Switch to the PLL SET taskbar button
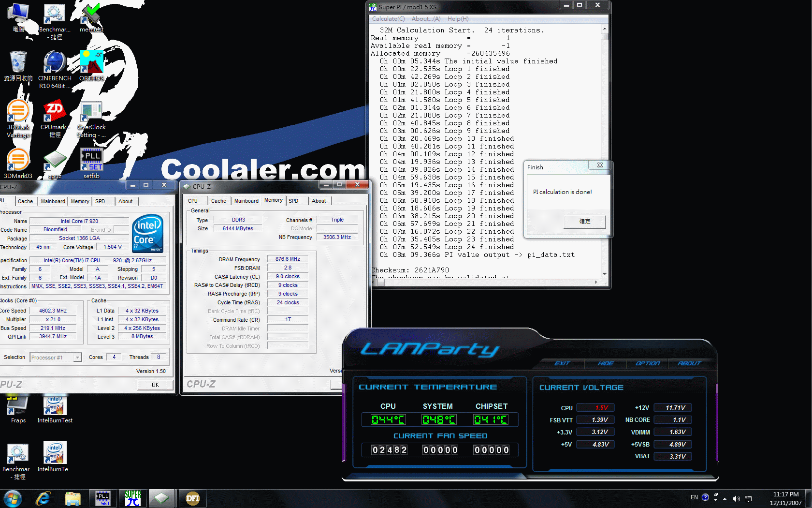This screenshot has width=812, height=508. click(x=103, y=498)
